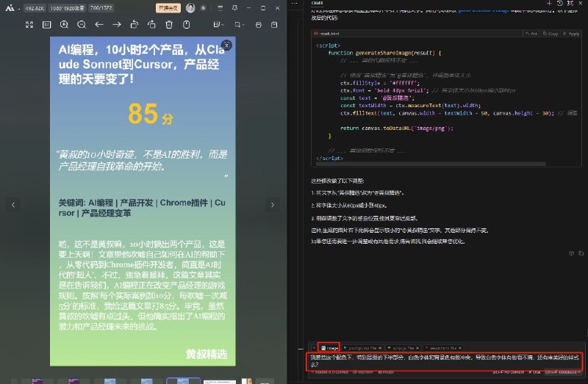Open the viewer app logo menu
Viewport: 588px width, 384px height.
[10, 8]
